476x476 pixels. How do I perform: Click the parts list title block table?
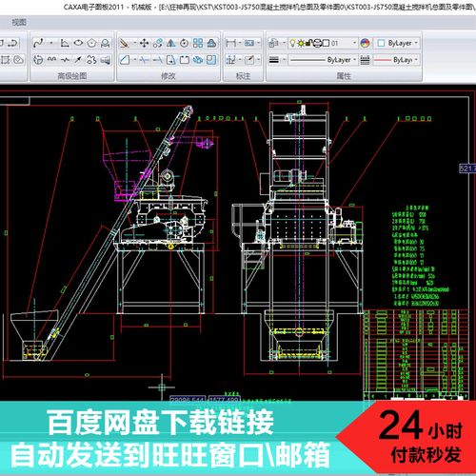(416, 354)
